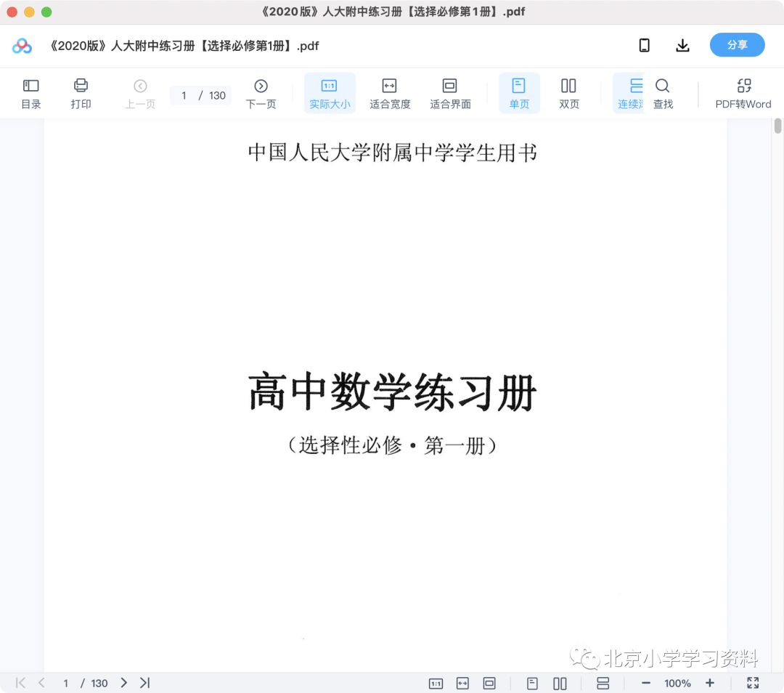
Task: Click bottom bar double page icon
Action: point(560,683)
